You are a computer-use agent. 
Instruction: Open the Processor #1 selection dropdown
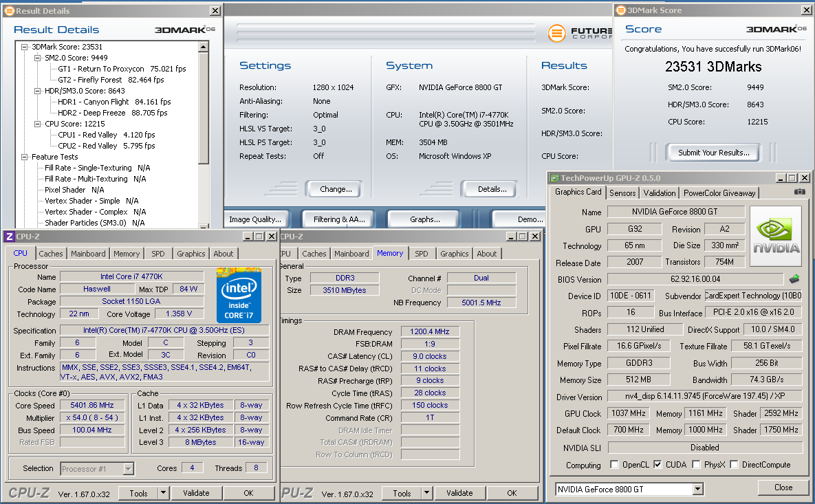click(x=129, y=469)
